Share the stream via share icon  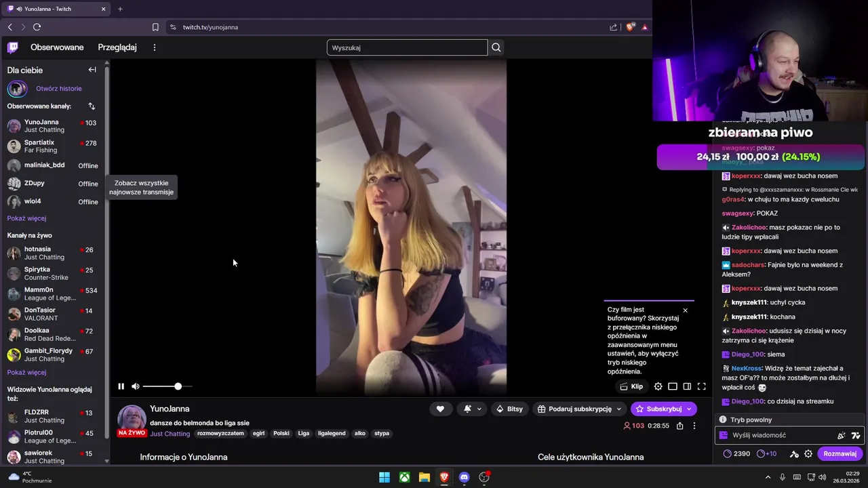click(679, 426)
